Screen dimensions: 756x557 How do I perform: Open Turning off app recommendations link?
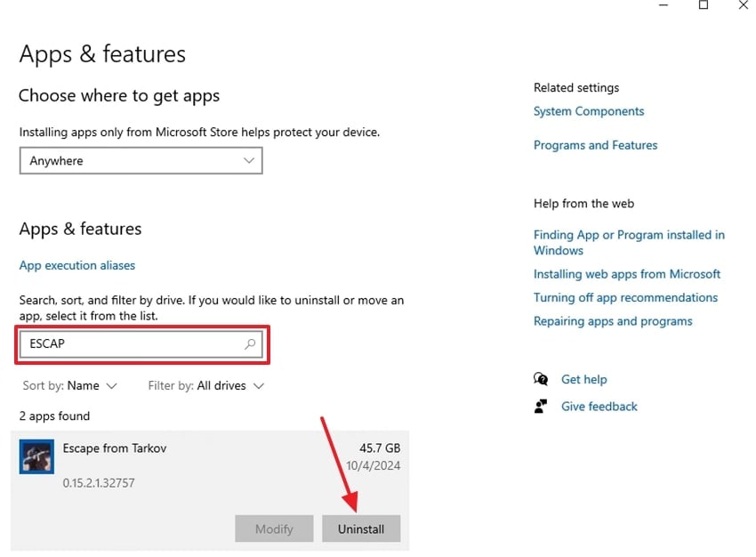pos(625,297)
